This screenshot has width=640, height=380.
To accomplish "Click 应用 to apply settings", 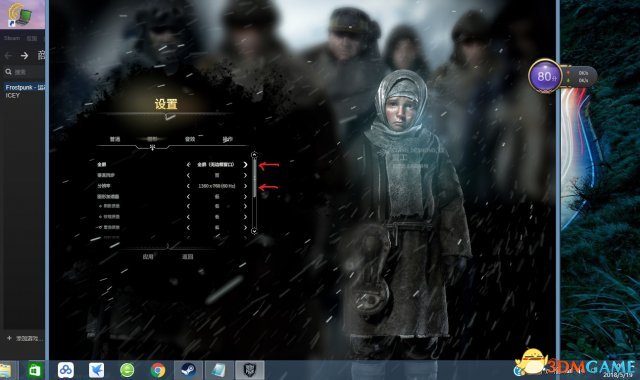I will point(148,257).
